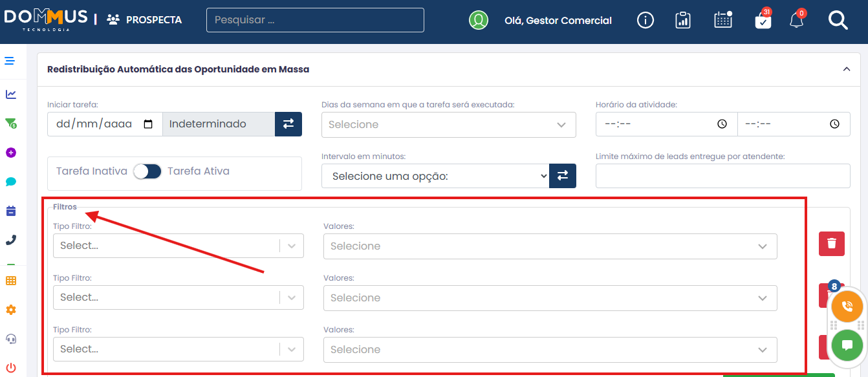Screen dimensions: 868x377
Task: Open the green chat bubble widget
Action: [847, 345]
